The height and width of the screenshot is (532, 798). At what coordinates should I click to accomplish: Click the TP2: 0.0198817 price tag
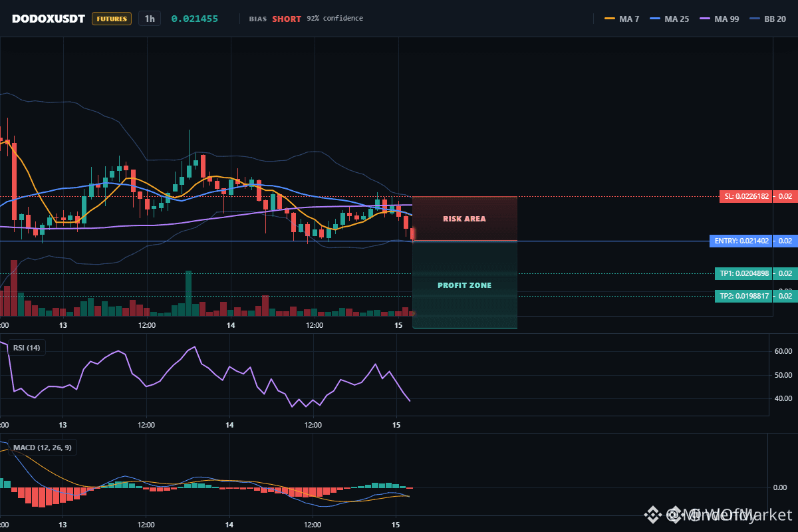(744, 296)
